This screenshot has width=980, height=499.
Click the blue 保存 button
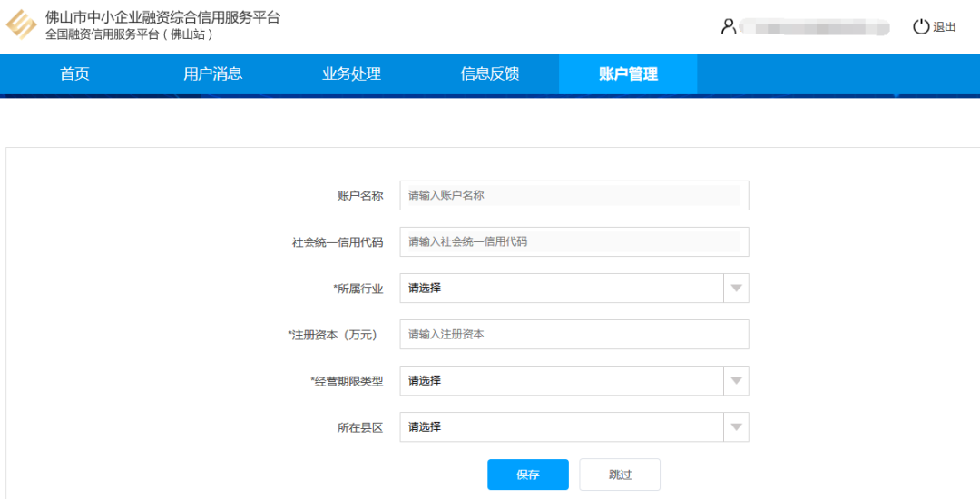(528, 475)
